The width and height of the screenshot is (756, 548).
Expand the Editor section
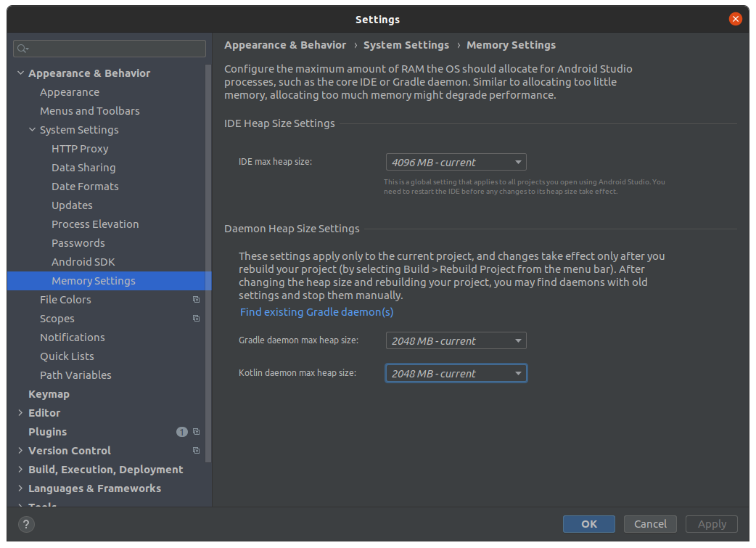tap(20, 413)
